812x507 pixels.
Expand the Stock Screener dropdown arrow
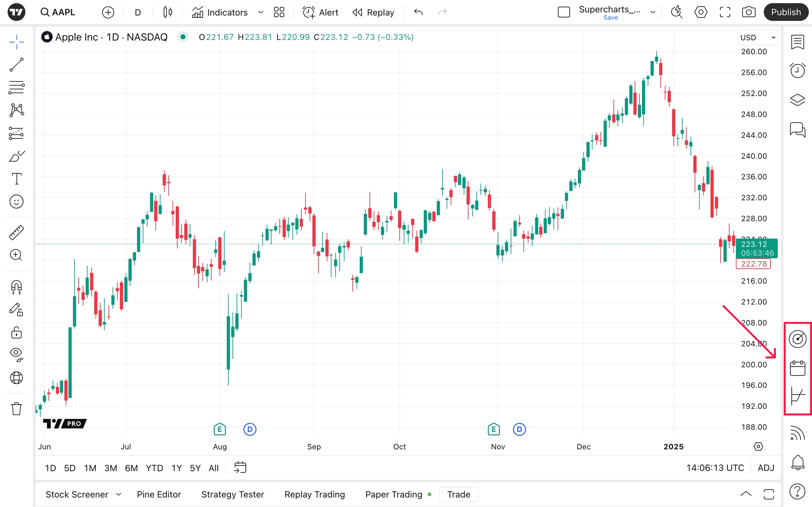(118, 494)
